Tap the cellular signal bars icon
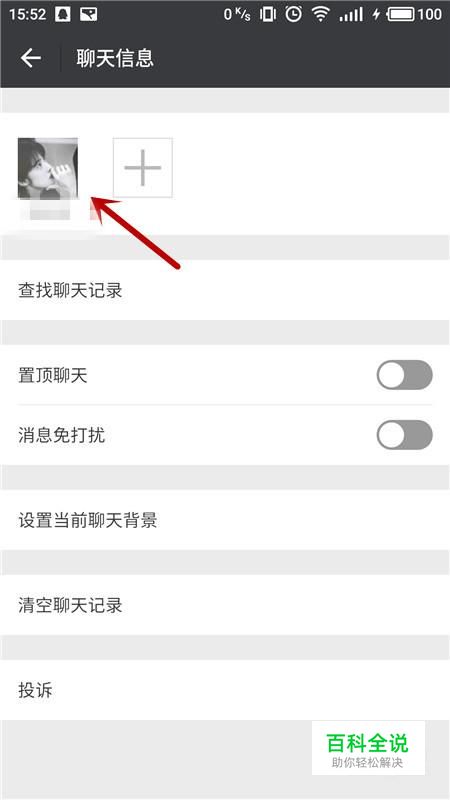 pos(351,14)
